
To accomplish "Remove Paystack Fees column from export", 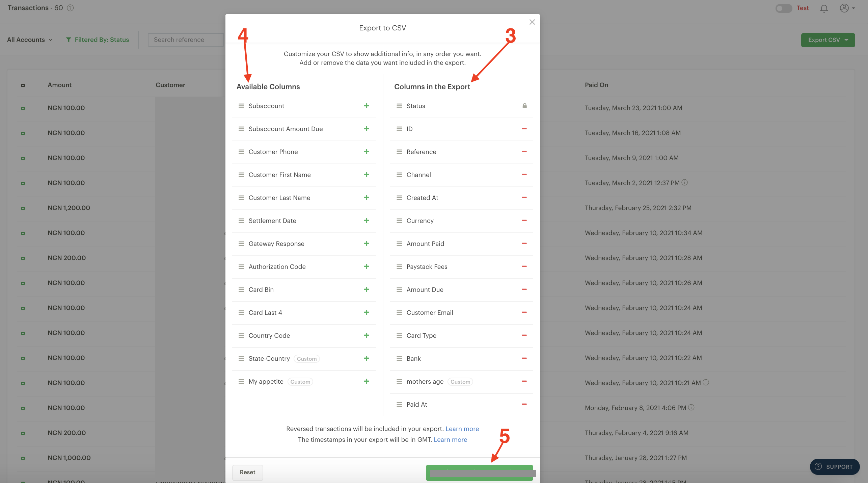I will pyautogui.click(x=524, y=266).
